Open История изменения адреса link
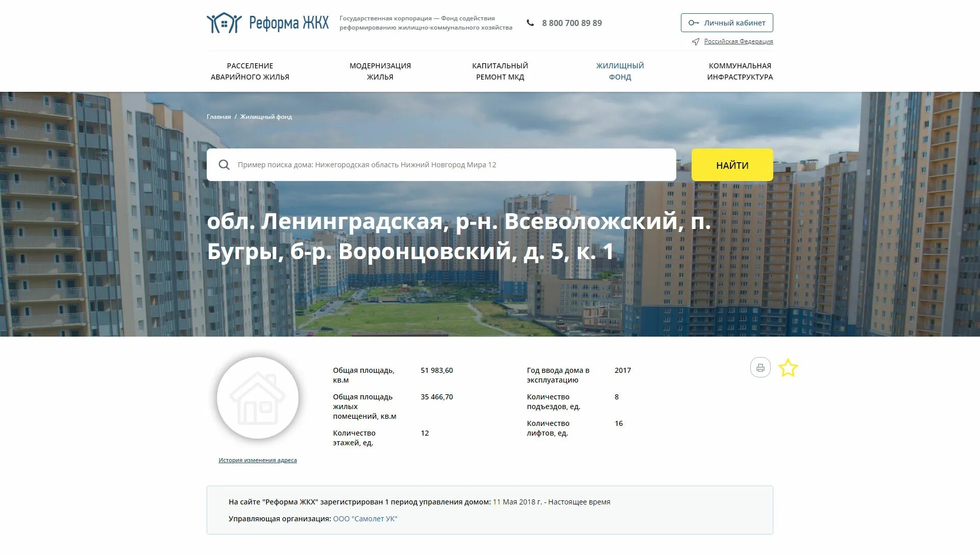The width and height of the screenshot is (980, 557). click(x=257, y=460)
